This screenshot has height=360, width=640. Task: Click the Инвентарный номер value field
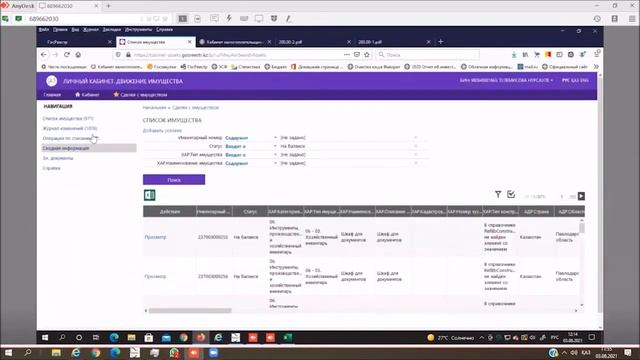coord(345,138)
